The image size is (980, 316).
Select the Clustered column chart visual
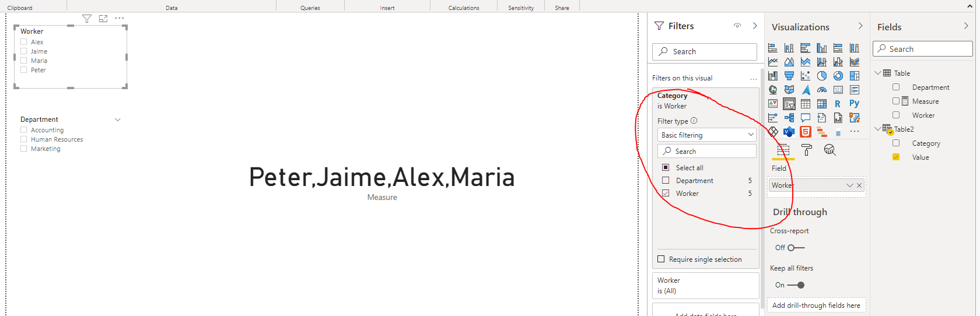822,48
